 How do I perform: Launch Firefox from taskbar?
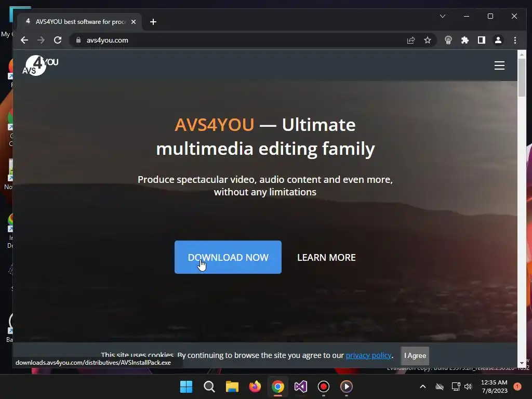[255, 387]
